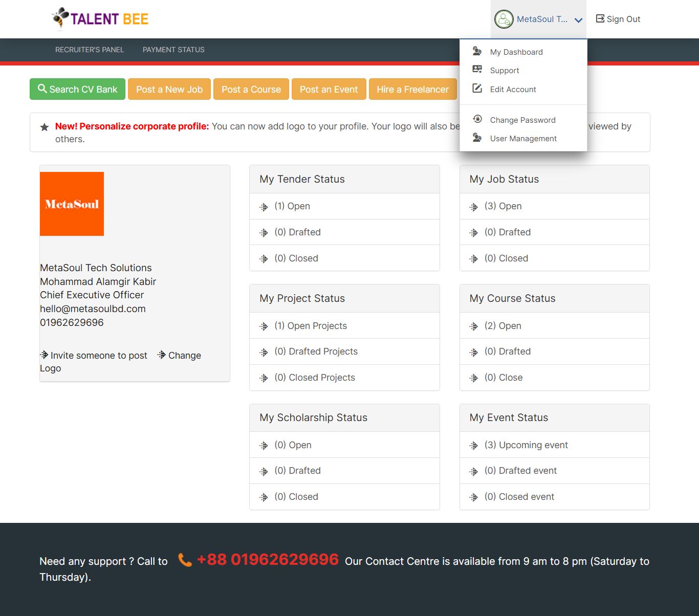Click the Hire a Freelancer button

413,89
